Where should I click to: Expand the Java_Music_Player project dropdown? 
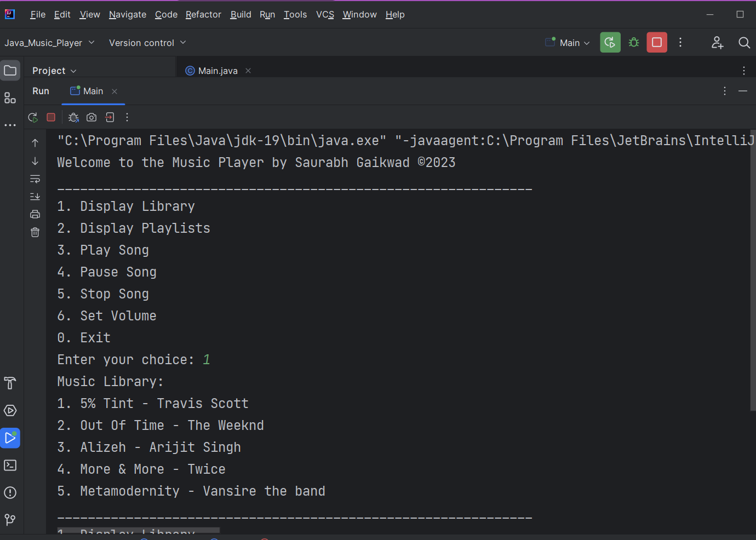click(x=49, y=43)
